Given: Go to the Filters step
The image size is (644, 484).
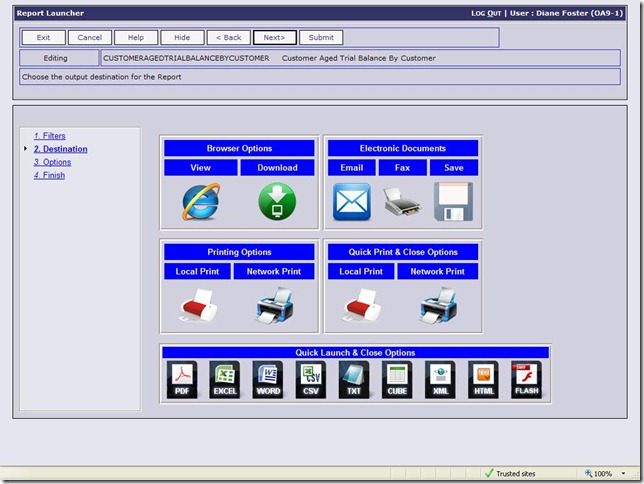Looking at the screenshot, I should [x=50, y=135].
